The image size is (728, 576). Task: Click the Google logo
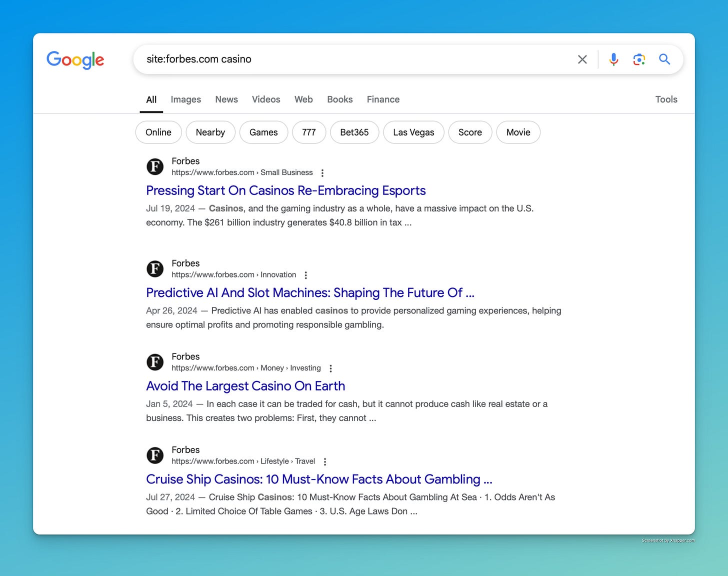75,59
